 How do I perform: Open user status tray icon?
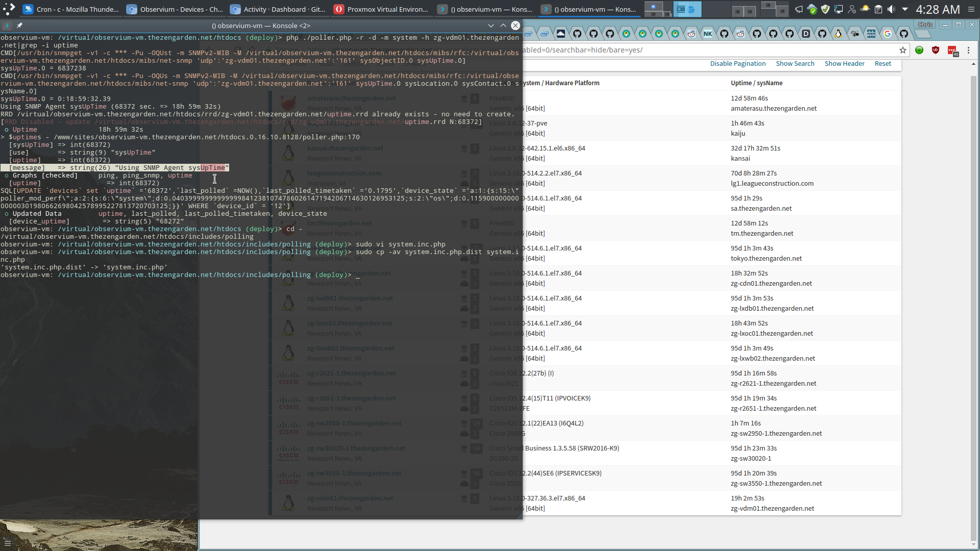[852, 9]
